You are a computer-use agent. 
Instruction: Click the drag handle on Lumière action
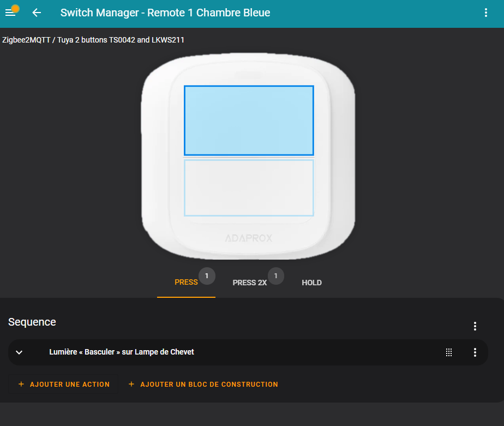449,352
